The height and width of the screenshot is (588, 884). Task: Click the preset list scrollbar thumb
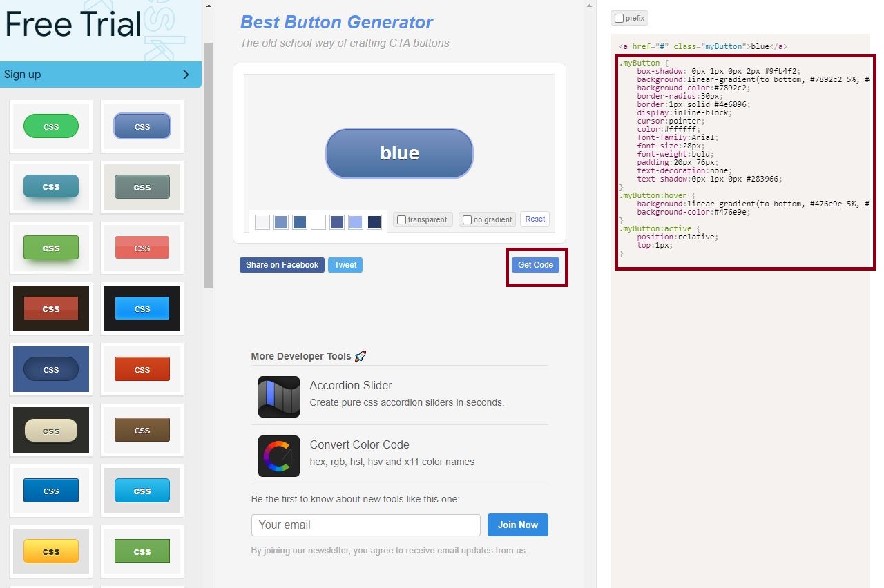pos(209,166)
